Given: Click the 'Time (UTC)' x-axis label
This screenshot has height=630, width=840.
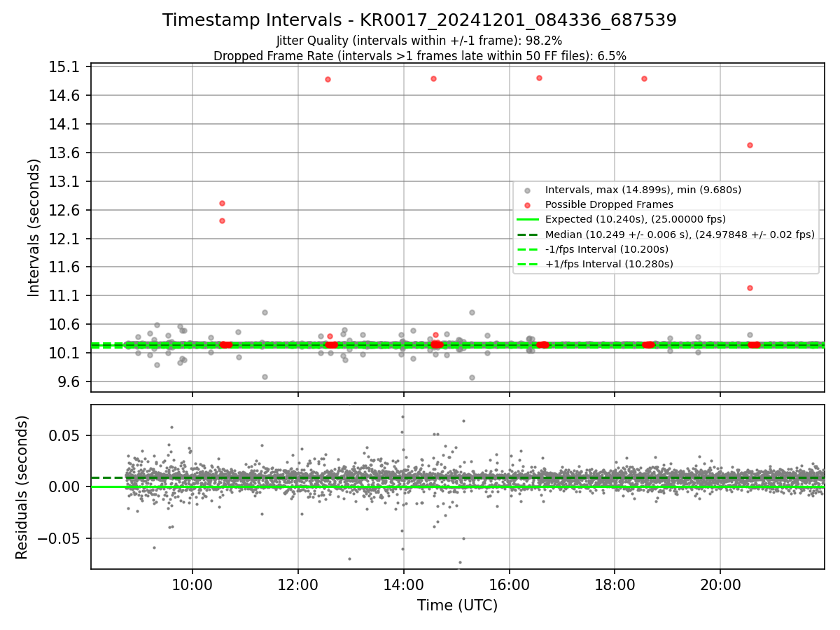Looking at the screenshot, I should click(x=457, y=605).
